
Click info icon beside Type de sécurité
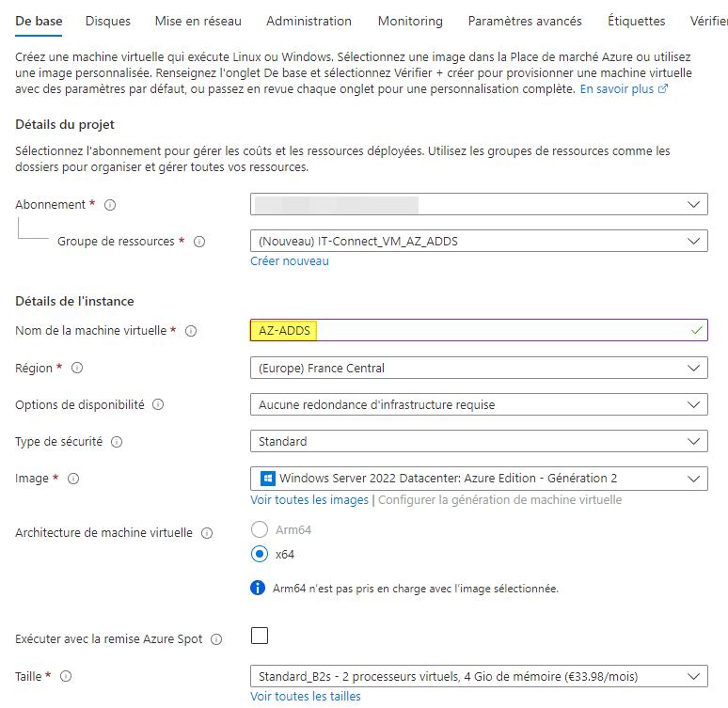117,442
